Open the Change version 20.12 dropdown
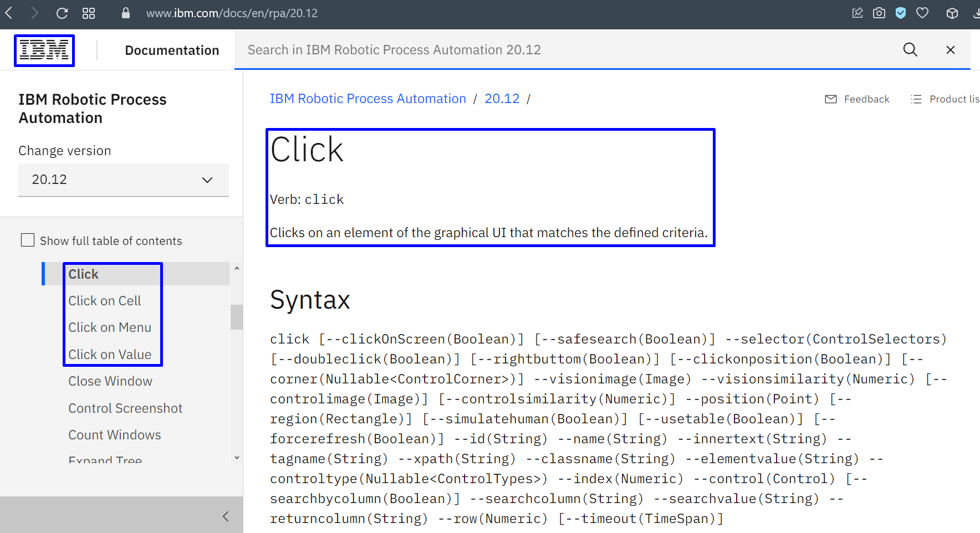980x533 pixels. click(x=124, y=180)
